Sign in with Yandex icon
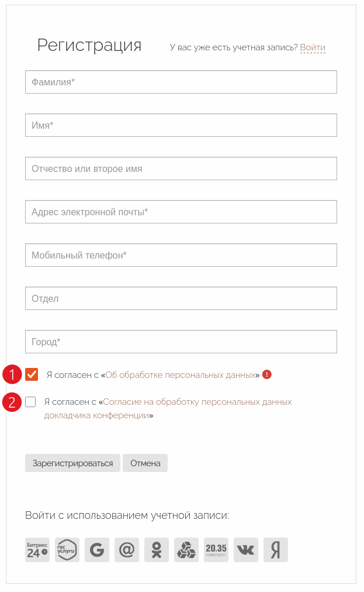 (276, 550)
